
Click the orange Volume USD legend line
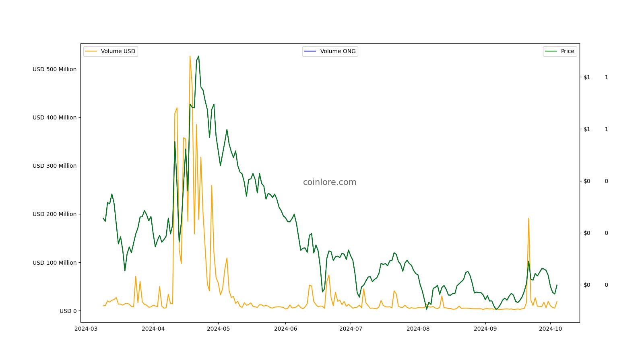point(91,51)
